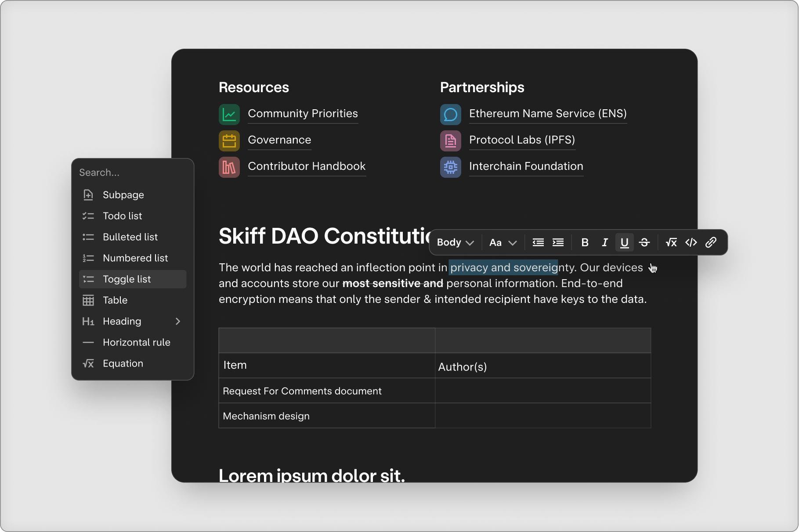Select the Toggle list menu entry
This screenshot has height=532, width=799.
(133, 279)
